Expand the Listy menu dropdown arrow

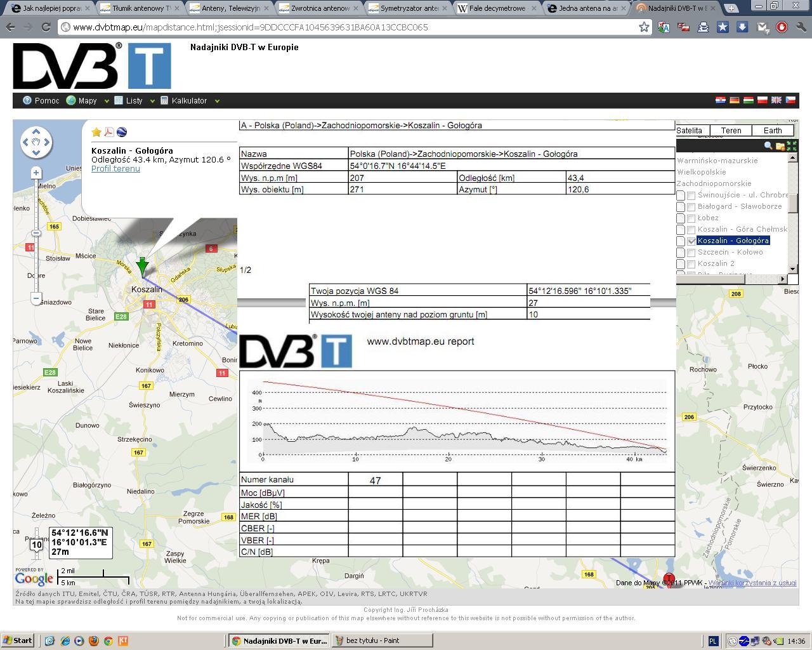click(152, 101)
